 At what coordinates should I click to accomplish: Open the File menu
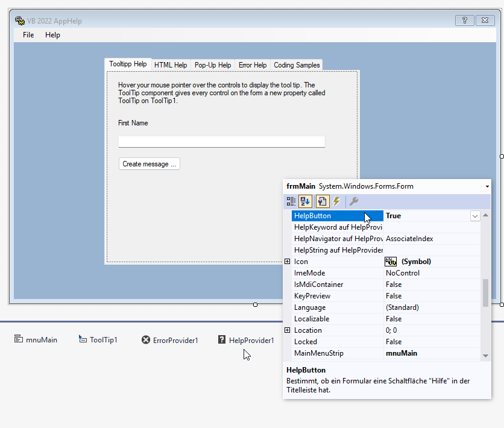[28, 35]
